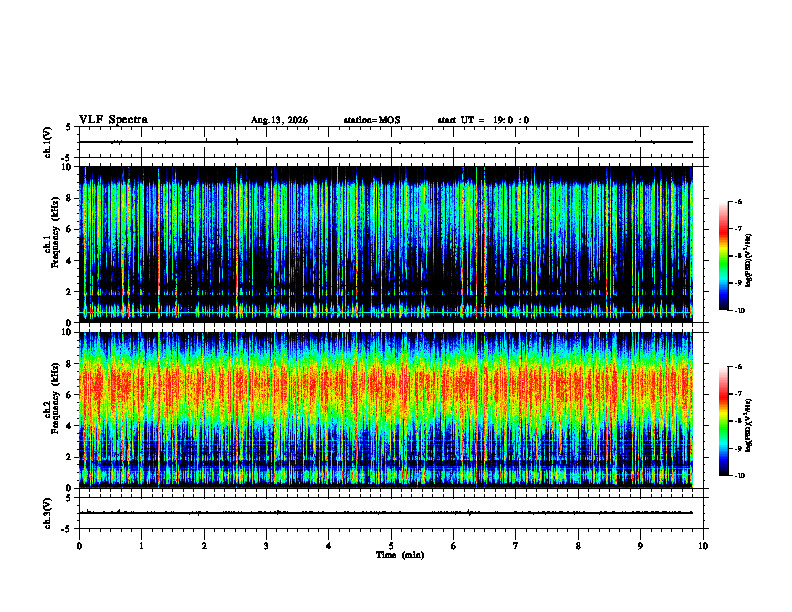
Task: Click time axis tick label '2'
Action: (204, 546)
